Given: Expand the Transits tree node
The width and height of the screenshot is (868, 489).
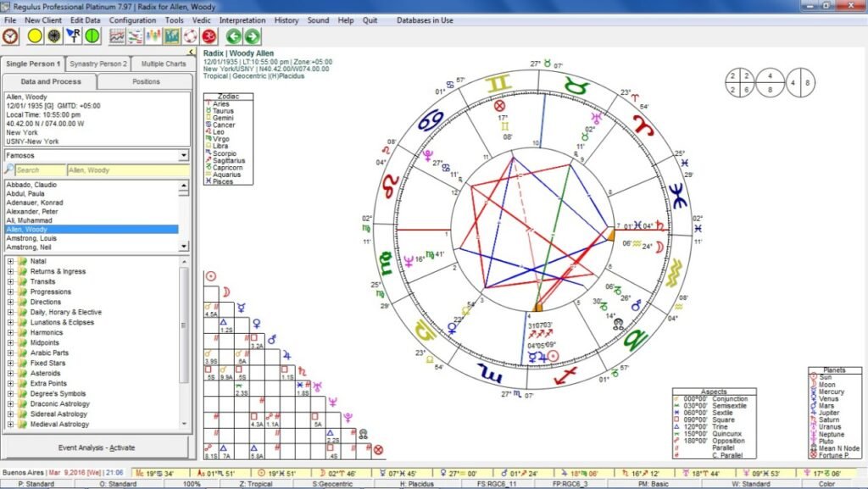Looking at the screenshot, I should tap(10, 281).
